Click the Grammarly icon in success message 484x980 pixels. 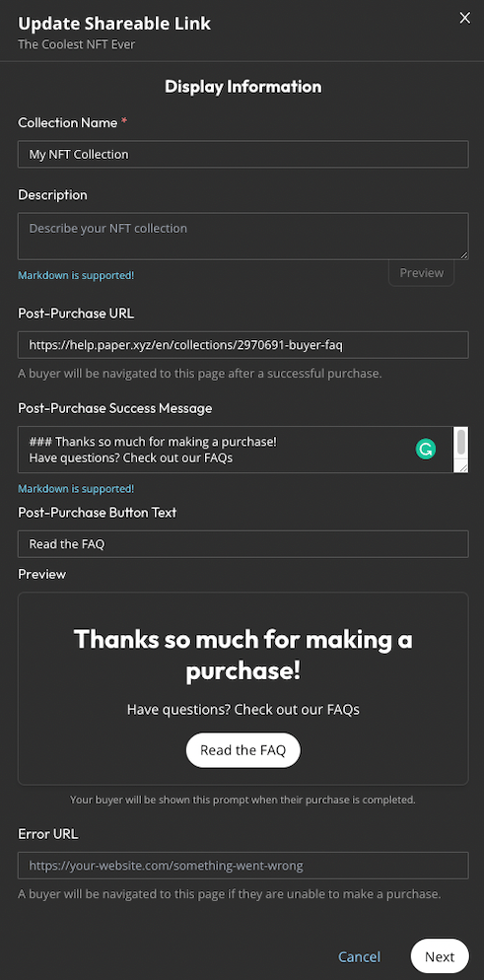(x=425, y=449)
